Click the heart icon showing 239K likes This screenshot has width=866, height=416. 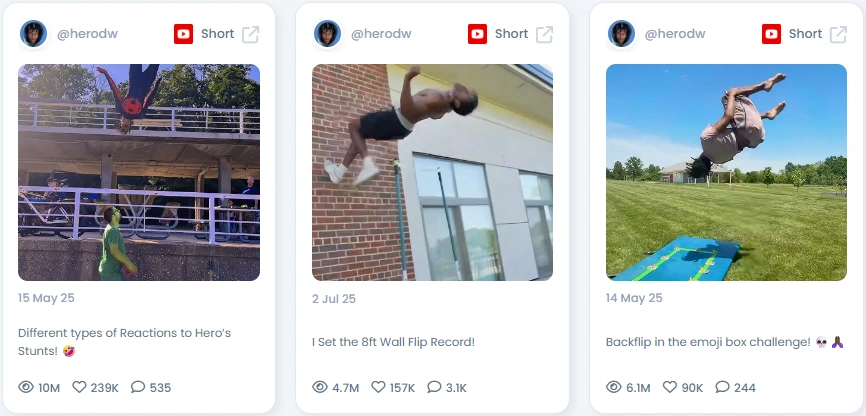point(80,387)
